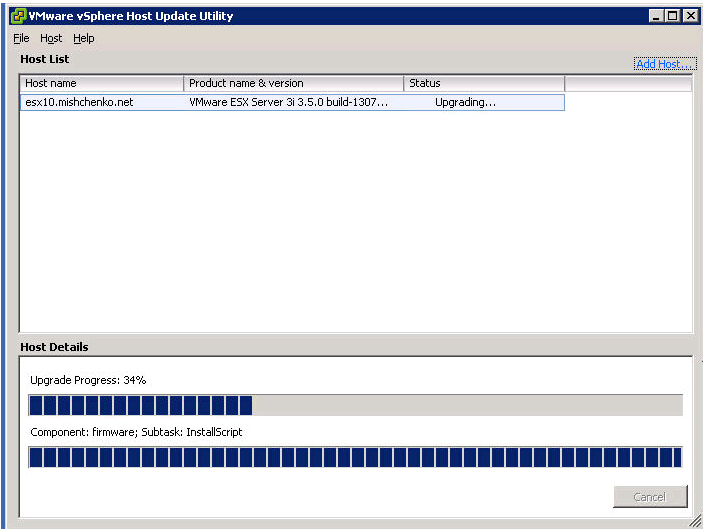Click the Upgrading... status cell
The height and width of the screenshot is (529, 703).
pyautogui.click(x=465, y=102)
